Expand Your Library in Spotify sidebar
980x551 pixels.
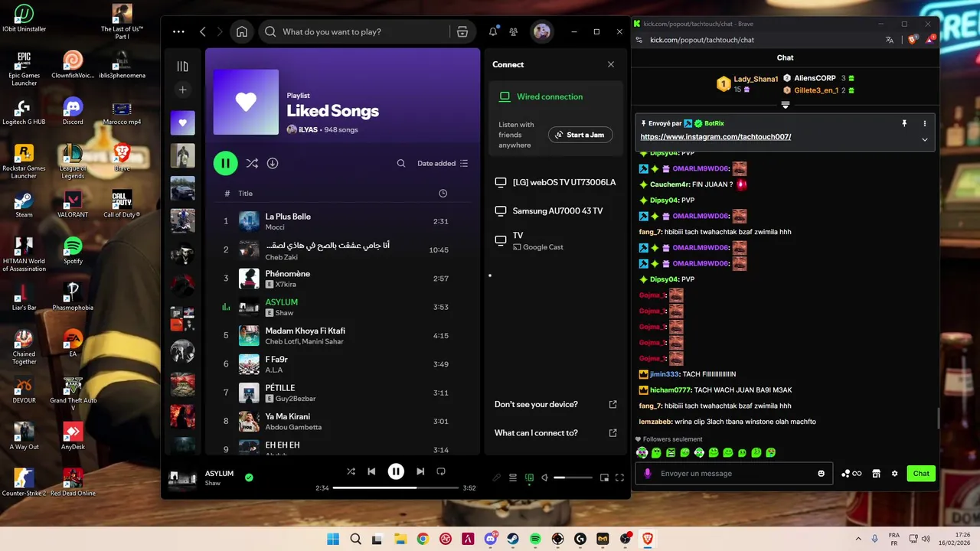182,67
